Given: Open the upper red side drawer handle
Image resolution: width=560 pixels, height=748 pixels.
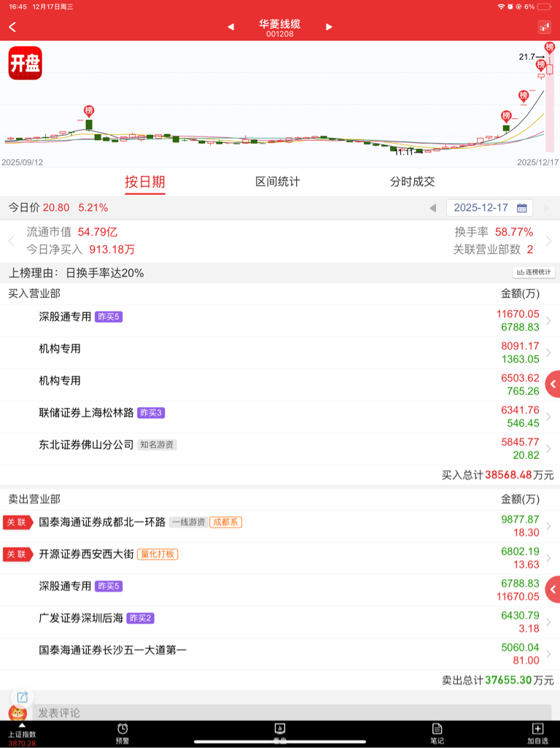Looking at the screenshot, I should coord(553,384).
